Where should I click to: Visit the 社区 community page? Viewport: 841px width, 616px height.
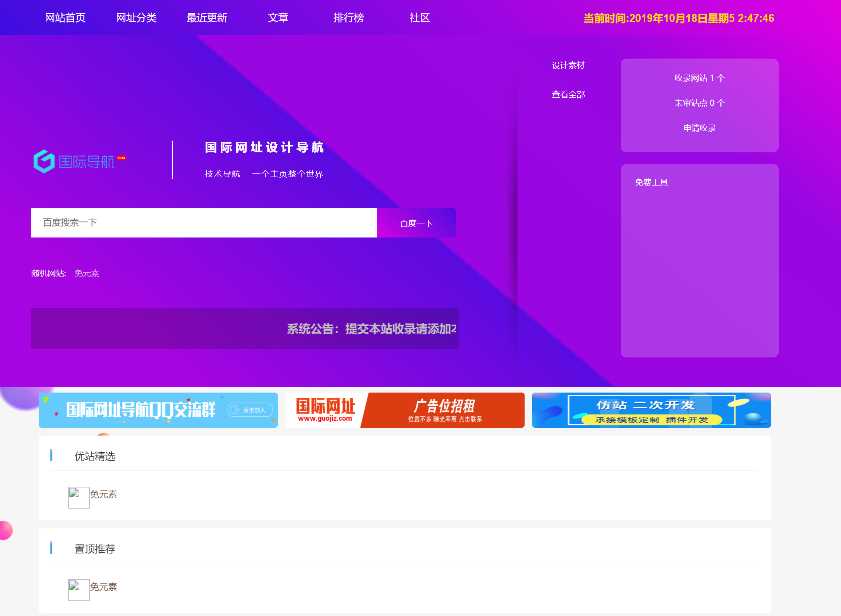[x=420, y=18]
